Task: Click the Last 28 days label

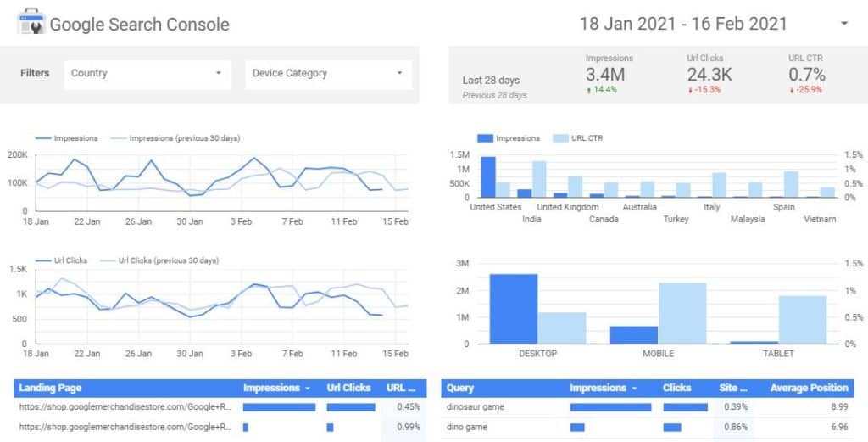Action: pos(491,81)
